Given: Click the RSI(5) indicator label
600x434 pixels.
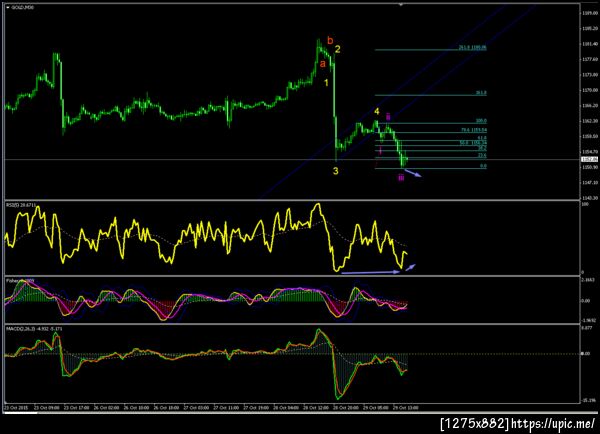Looking at the screenshot, I should tap(21, 206).
